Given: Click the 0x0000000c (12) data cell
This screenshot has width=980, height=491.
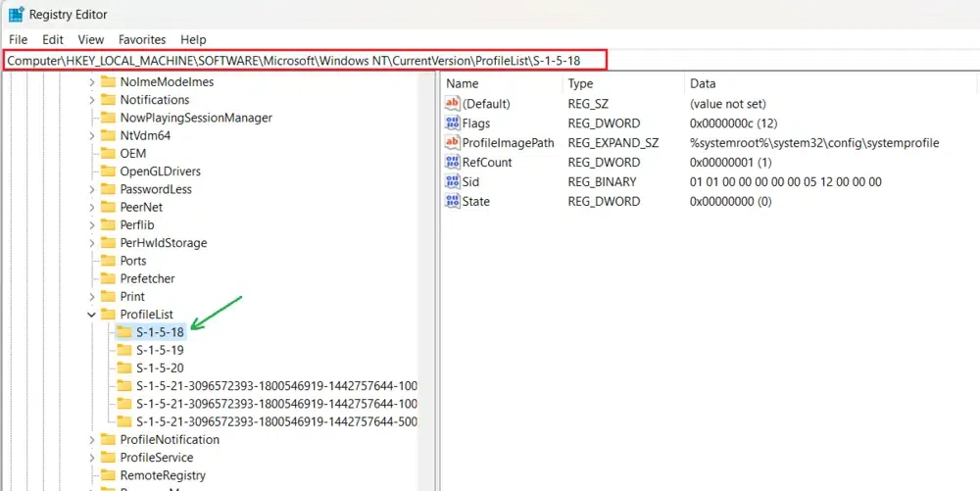Looking at the screenshot, I should coord(733,123).
